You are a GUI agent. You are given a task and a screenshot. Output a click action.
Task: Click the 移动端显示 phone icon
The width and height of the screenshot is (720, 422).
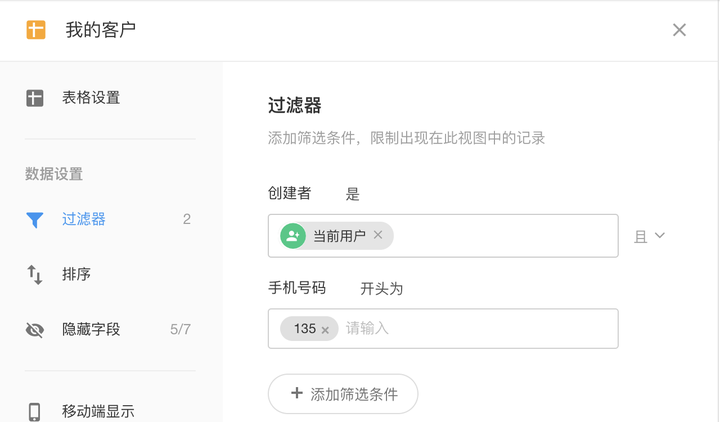pyautogui.click(x=35, y=411)
